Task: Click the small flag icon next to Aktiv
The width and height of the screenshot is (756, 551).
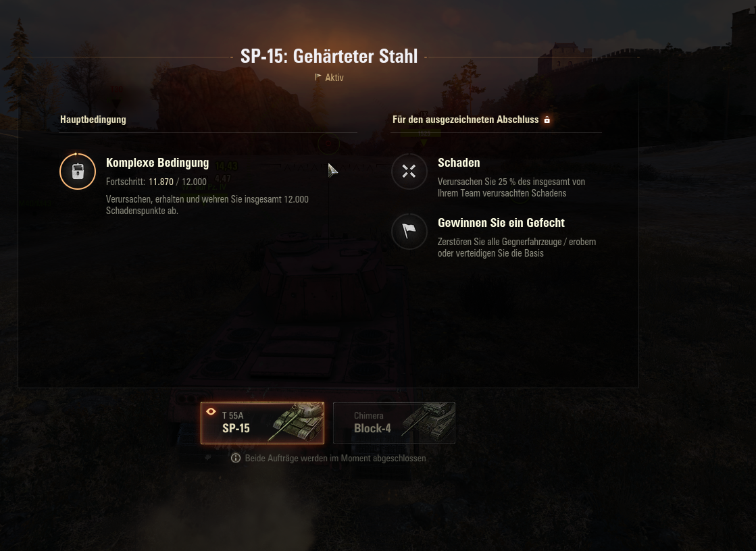Action: [318, 77]
